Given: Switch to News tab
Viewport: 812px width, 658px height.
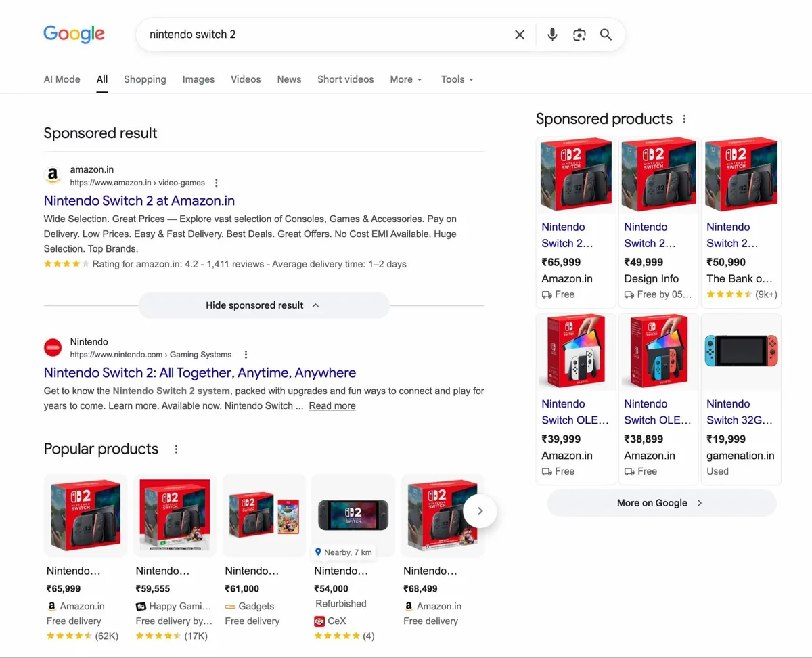Looking at the screenshot, I should (289, 79).
